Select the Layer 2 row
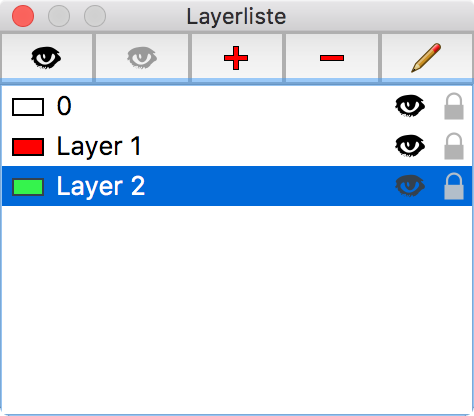Screen dimensions: 474x416 [237, 186]
